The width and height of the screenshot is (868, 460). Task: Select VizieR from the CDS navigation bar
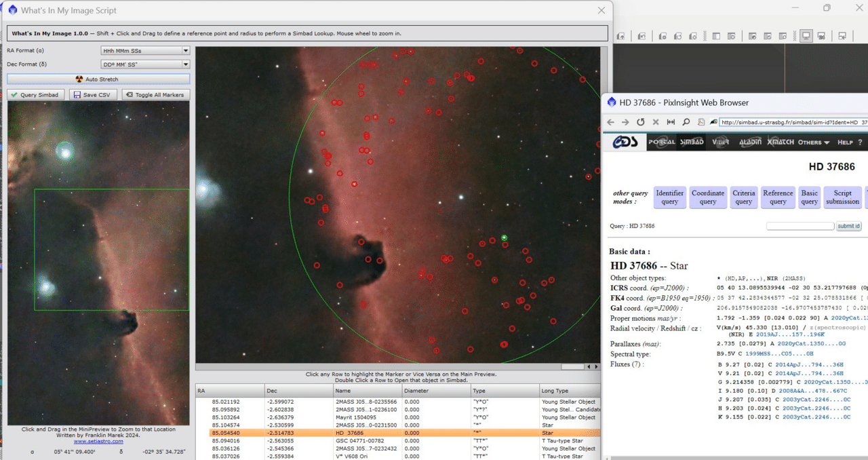pos(720,142)
